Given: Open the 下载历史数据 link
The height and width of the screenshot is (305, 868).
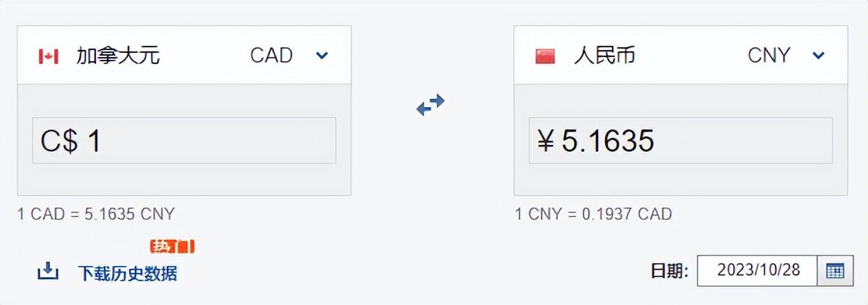Looking at the screenshot, I should point(127,274).
